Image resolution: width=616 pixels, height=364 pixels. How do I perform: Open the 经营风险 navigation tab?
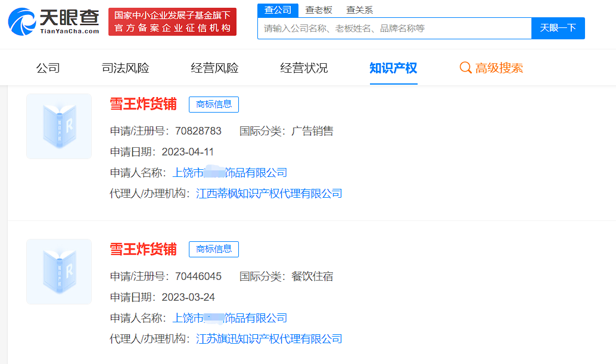click(x=214, y=68)
